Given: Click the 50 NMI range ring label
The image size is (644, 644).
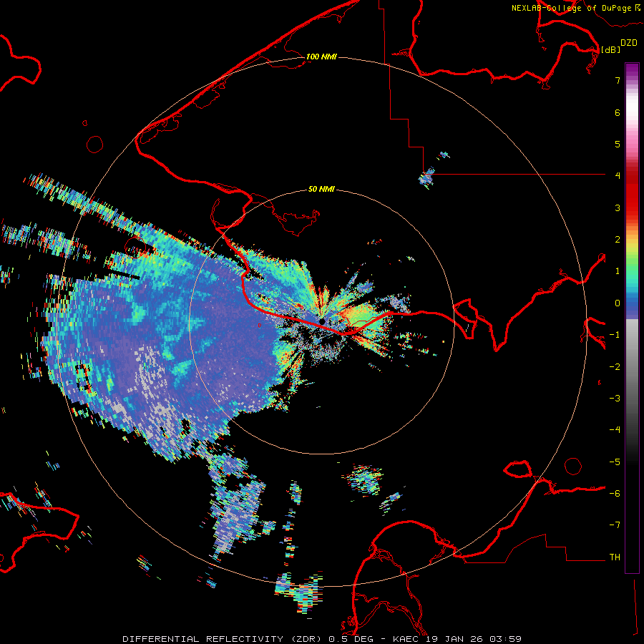Looking at the screenshot, I should [321, 189].
